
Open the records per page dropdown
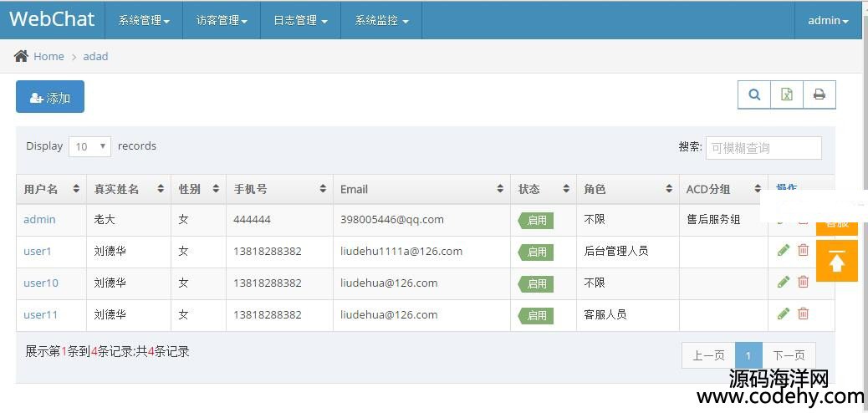click(x=89, y=146)
